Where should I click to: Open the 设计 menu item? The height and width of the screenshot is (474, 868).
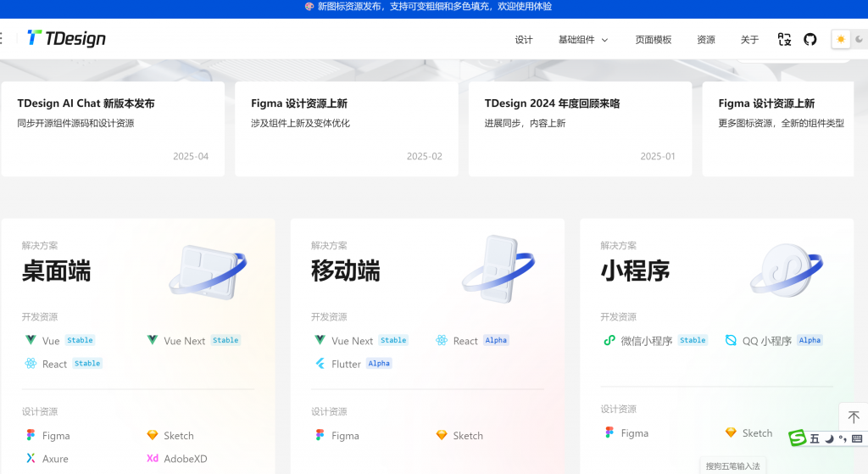524,40
